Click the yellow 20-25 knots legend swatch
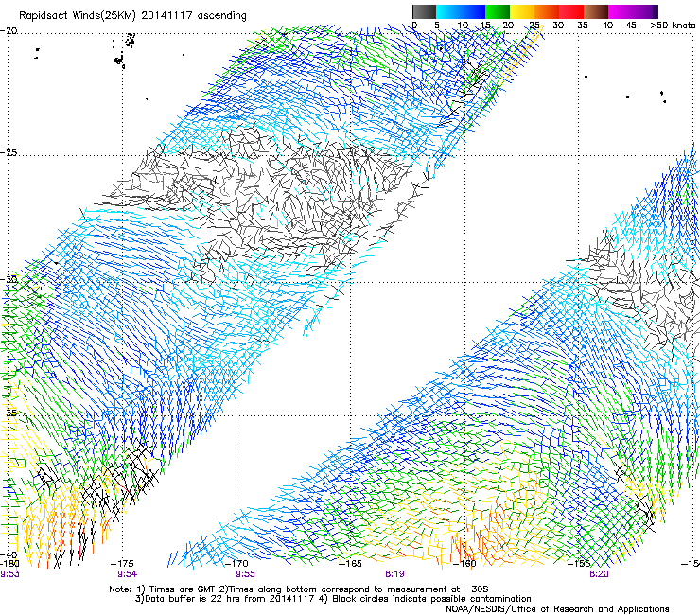 pos(522,11)
